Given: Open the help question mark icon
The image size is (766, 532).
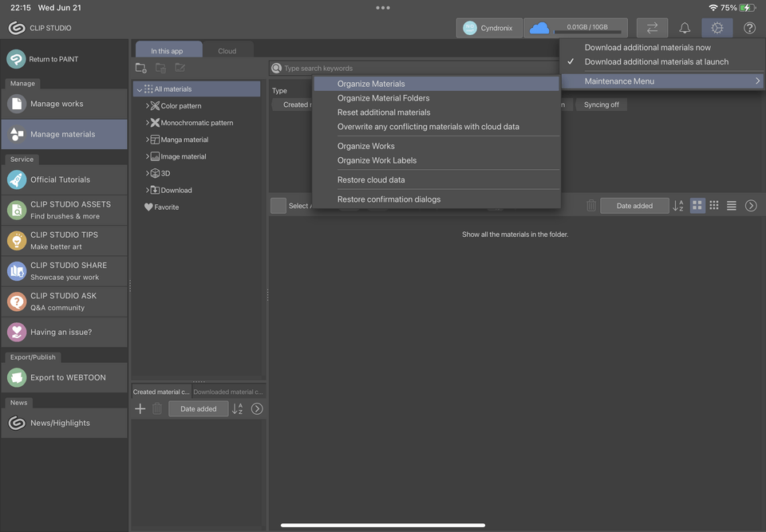Looking at the screenshot, I should (749, 28).
